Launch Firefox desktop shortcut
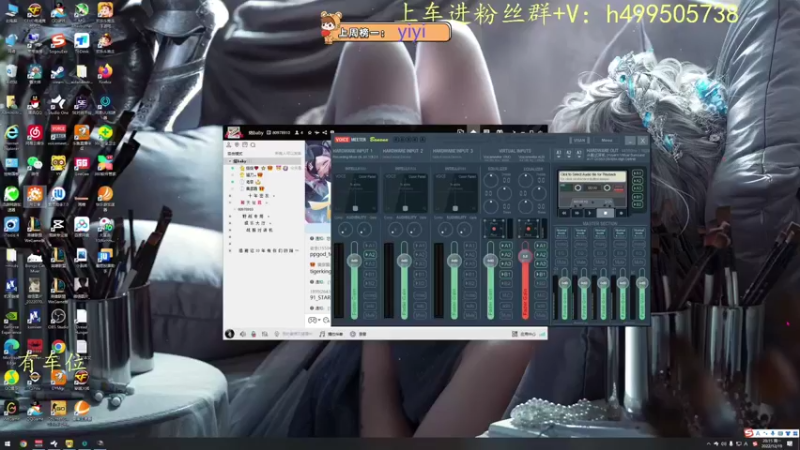 (105, 72)
